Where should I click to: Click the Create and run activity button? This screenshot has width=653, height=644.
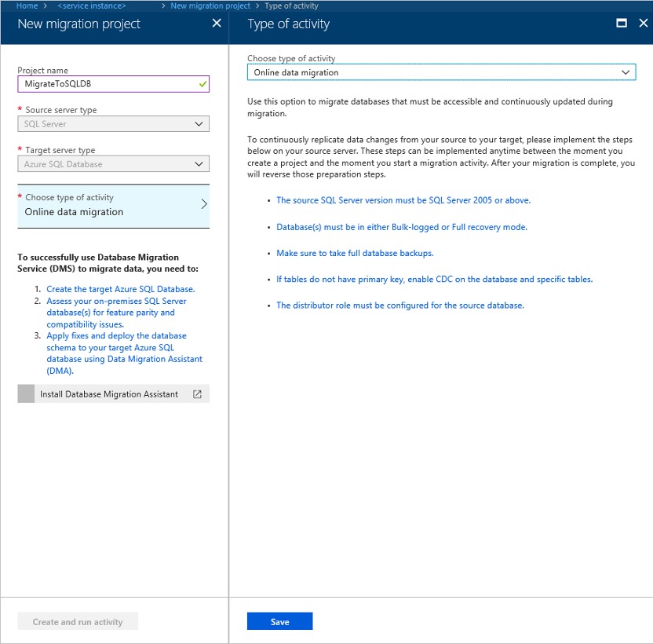[x=78, y=622]
